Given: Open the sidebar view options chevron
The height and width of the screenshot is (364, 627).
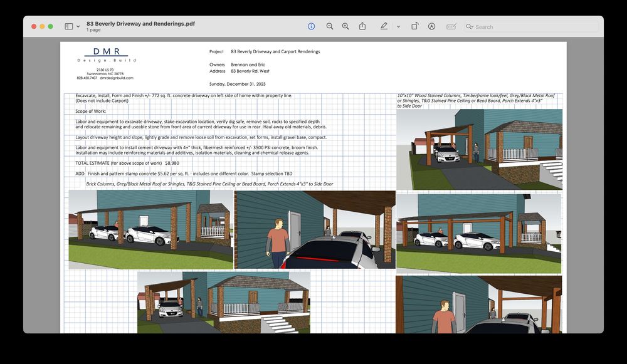Looking at the screenshot, I should coord(78,27).
